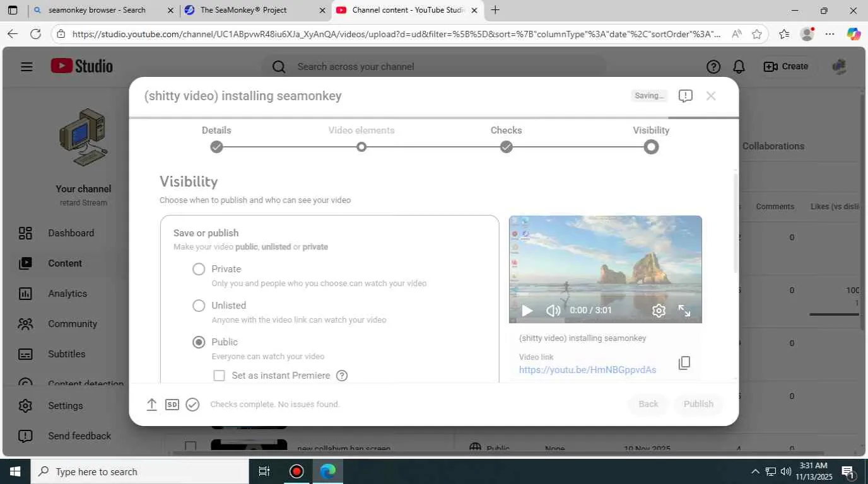This screenshot has width=868, height=484.
Task: Jump to the Checks step
Action: 507,139
